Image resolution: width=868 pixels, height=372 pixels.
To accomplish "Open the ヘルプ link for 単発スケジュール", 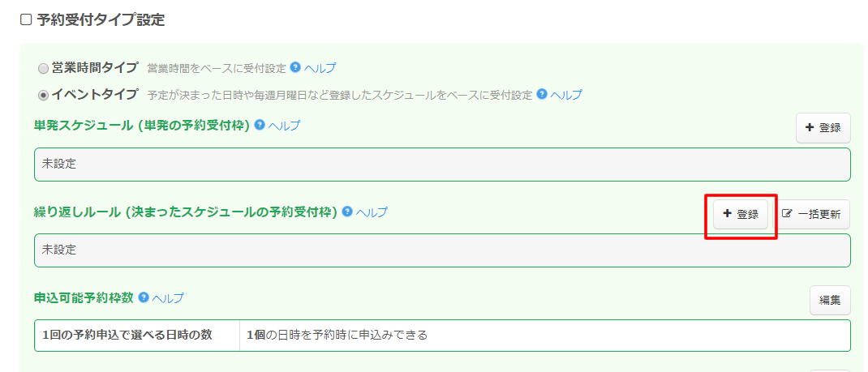I will pyautogui.click(x=284, y=126).
